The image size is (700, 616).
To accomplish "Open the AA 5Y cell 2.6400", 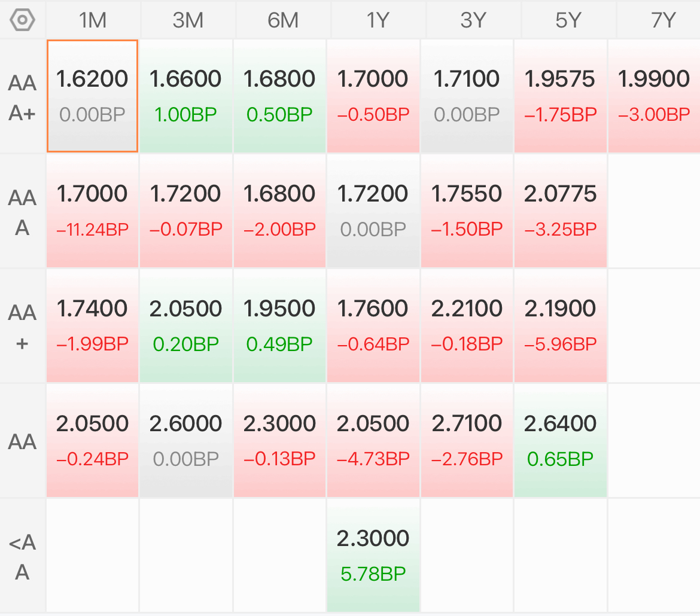I will coord(560,440).
